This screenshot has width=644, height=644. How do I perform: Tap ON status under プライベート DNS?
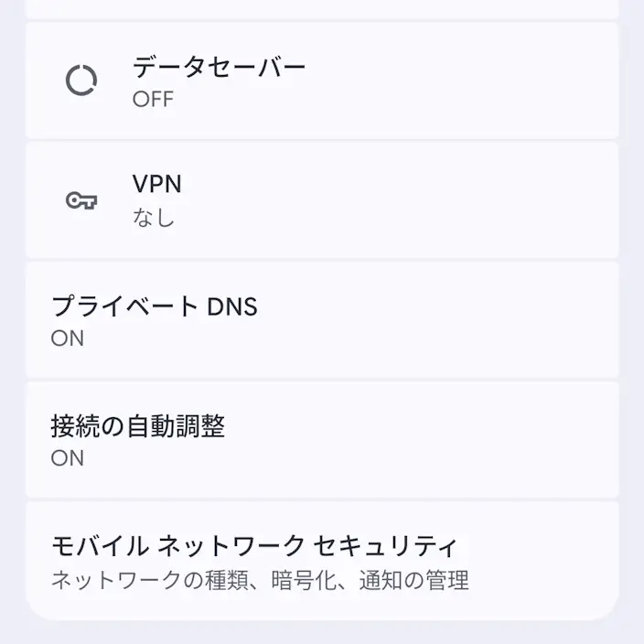tap(68, 338)
